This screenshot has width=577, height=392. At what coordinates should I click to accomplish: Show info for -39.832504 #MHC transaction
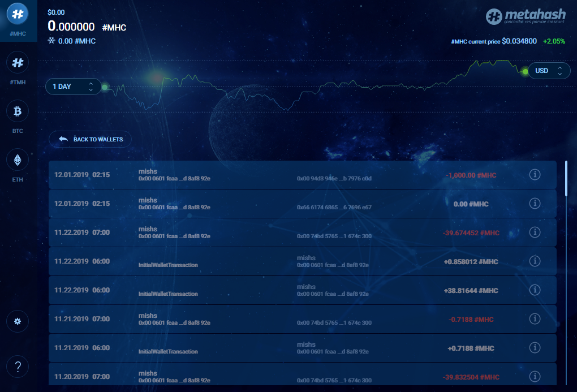coord(535,376)
